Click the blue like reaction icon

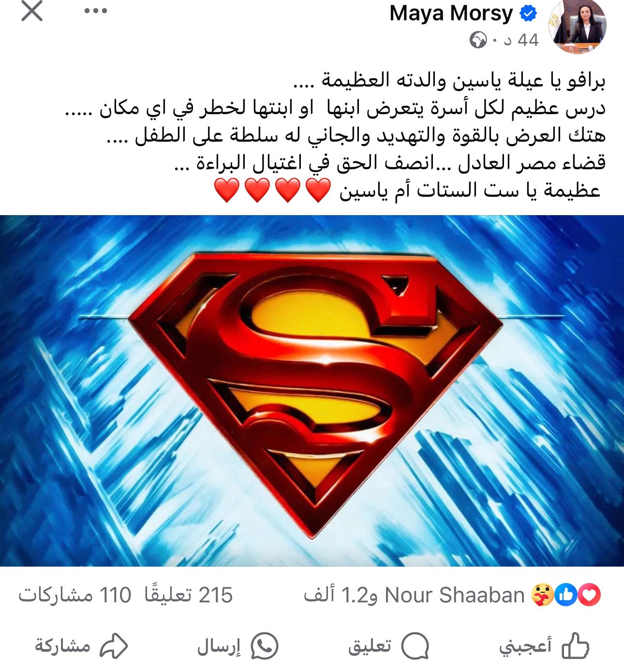566,595
